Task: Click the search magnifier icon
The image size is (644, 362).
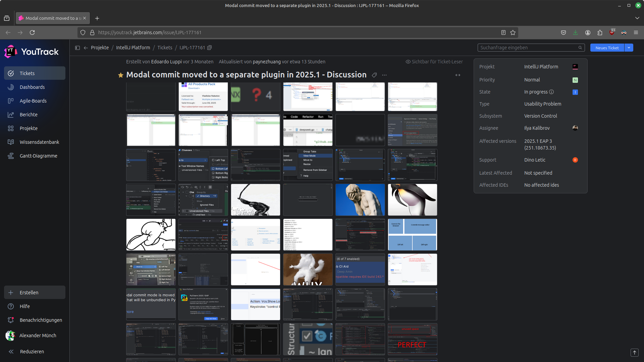Action: tap(580, 48)
